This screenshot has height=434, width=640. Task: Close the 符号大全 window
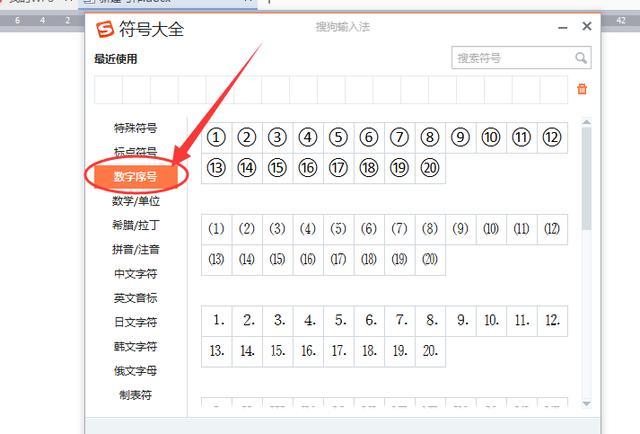click(x=587, y=26)
